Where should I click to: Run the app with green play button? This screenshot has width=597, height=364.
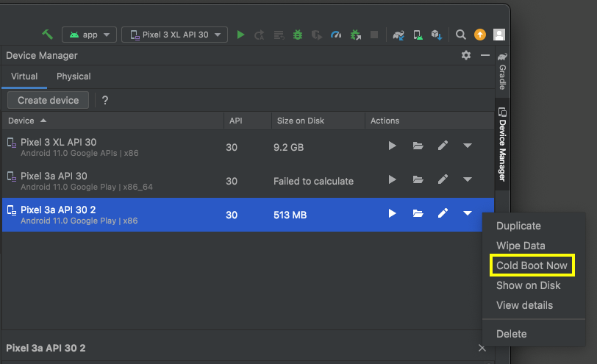coord(240,35)
